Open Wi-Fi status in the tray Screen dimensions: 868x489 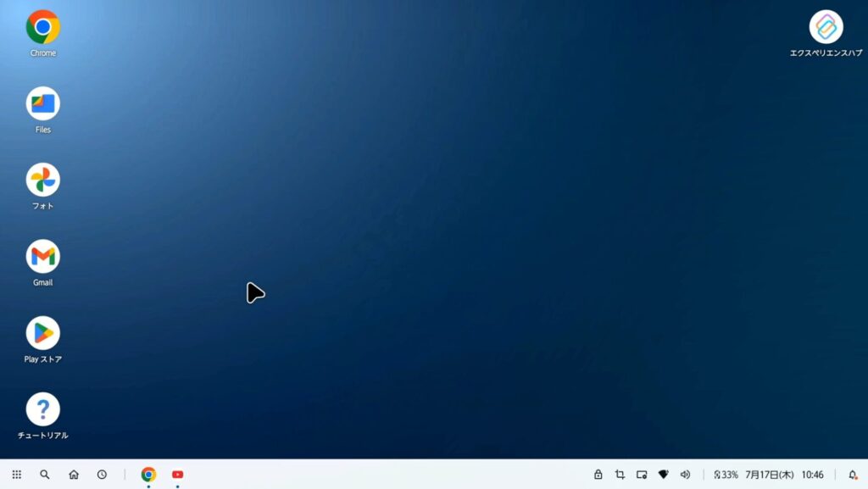click(663, 475)
